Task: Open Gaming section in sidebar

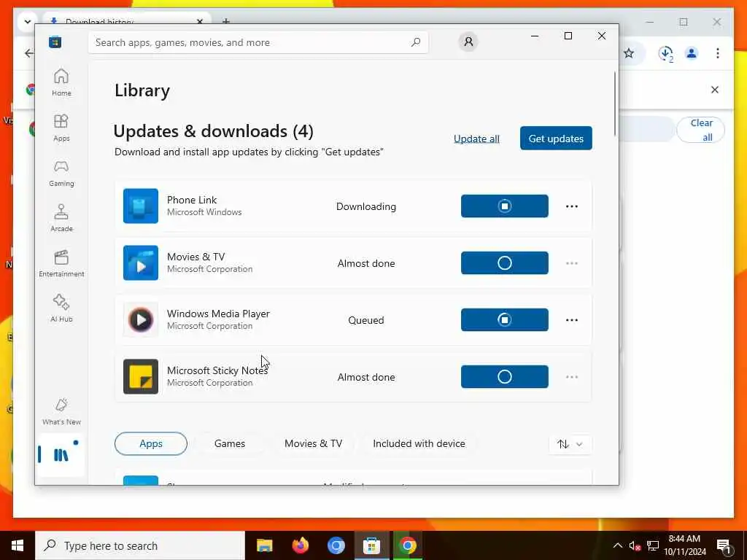Action: click(x=61, y=173)
